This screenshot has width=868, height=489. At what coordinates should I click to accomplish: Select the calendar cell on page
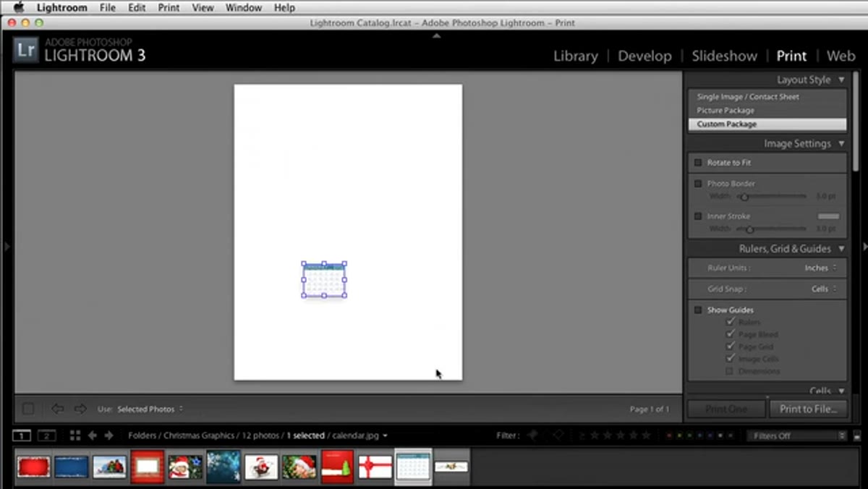[x=323, y=280]
